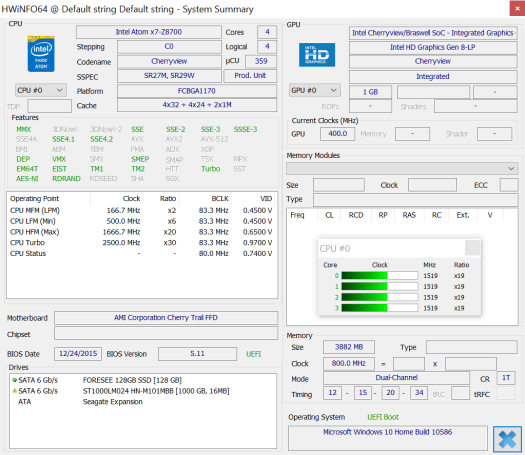Click the RDRAND feature label

coord(66,178)
